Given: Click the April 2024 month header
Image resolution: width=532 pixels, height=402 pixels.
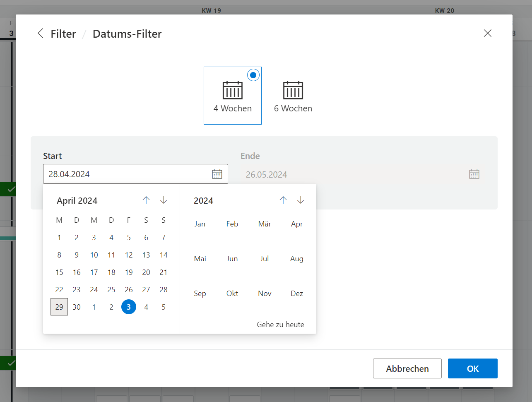Looking at the screenshot, I should [x=77, y=201].
